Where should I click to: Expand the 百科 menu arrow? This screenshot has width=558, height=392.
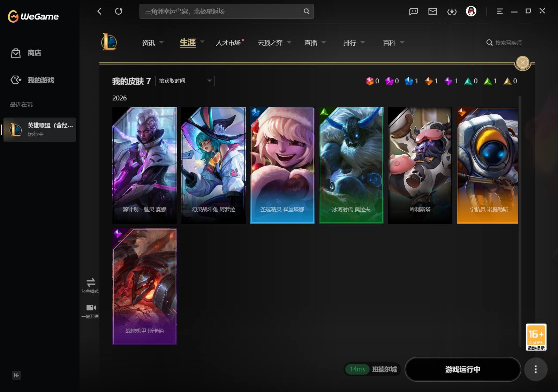coord(402,42)
